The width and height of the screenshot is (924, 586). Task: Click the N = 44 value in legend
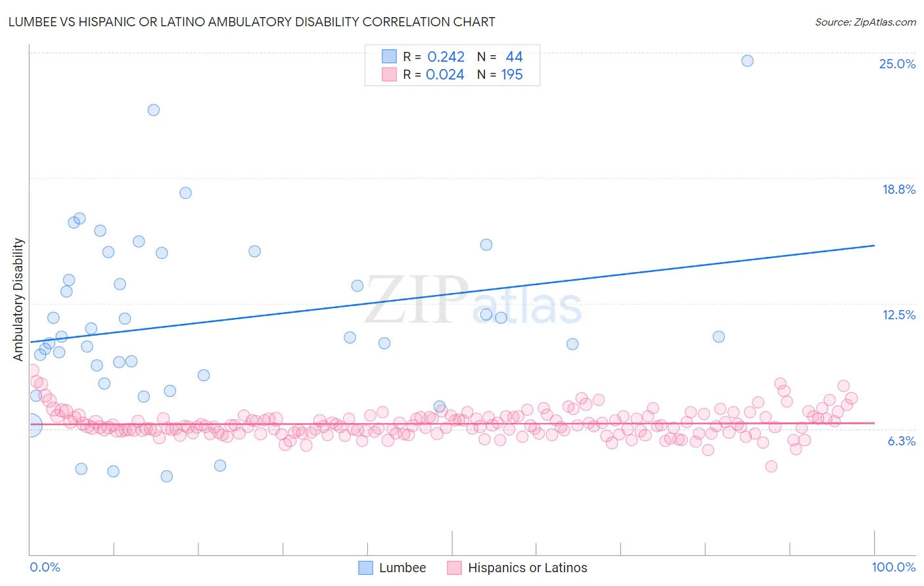[x=500, y=56]
